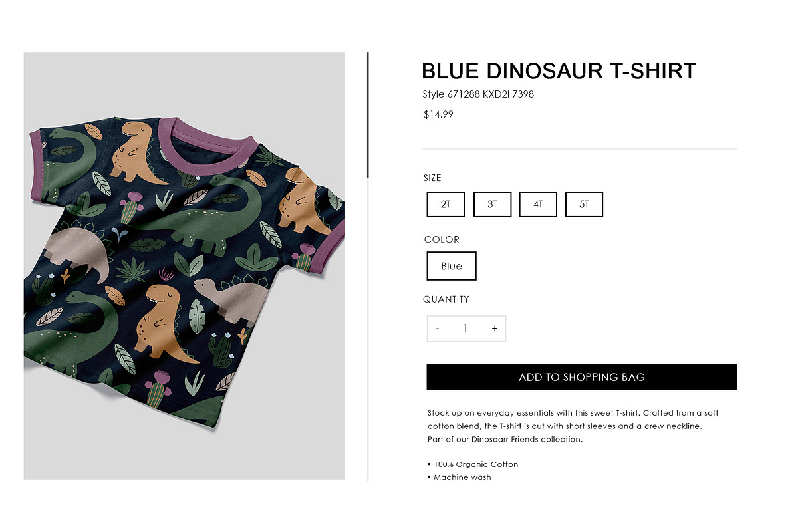Image resolution: width=798 pixels, height=532 pixels.
Task: Click the COLOR section label
Action: click(442, 239)
